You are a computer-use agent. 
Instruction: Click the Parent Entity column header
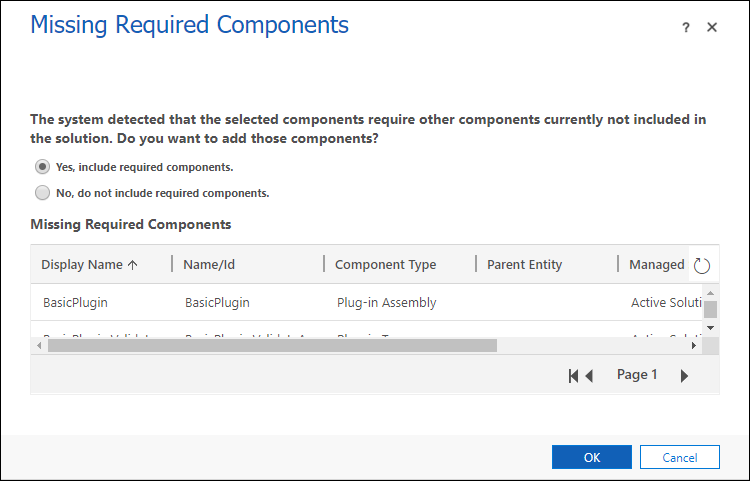point(524,265)
